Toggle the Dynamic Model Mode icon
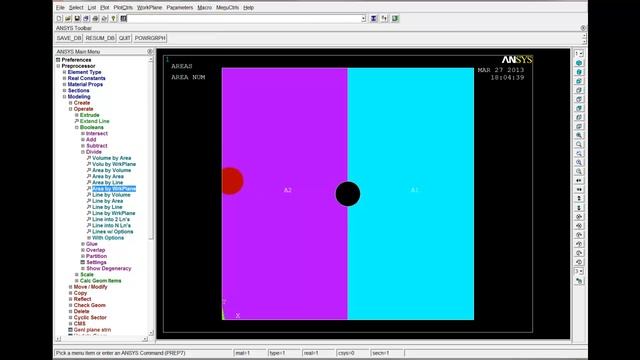This screenshot has height=360, width=640. pos(579,281)
